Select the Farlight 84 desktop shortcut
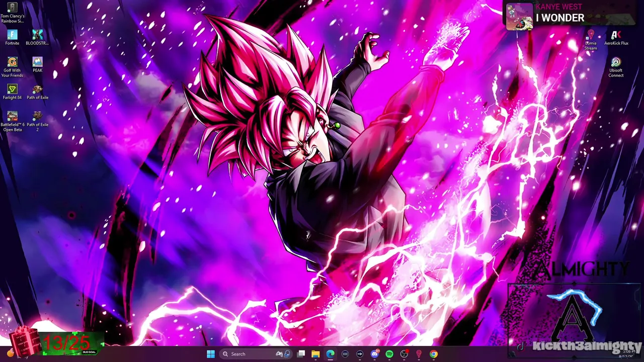The height and width of the screenshot is (362, 644). point(12,92)
